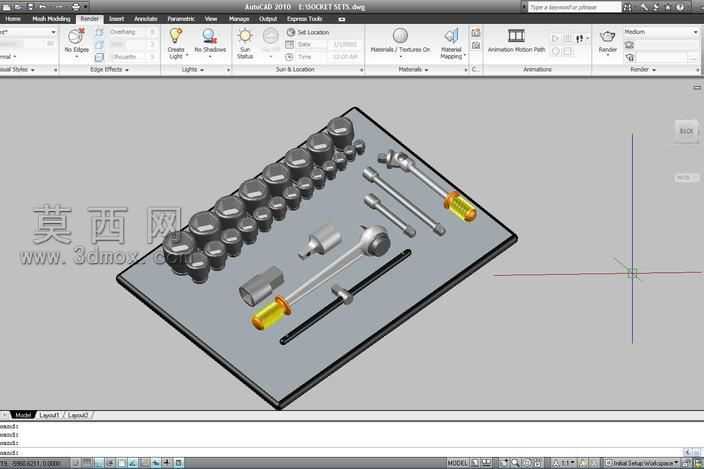Toggle Object Snap in the status bar

click(x=122, y=463)
